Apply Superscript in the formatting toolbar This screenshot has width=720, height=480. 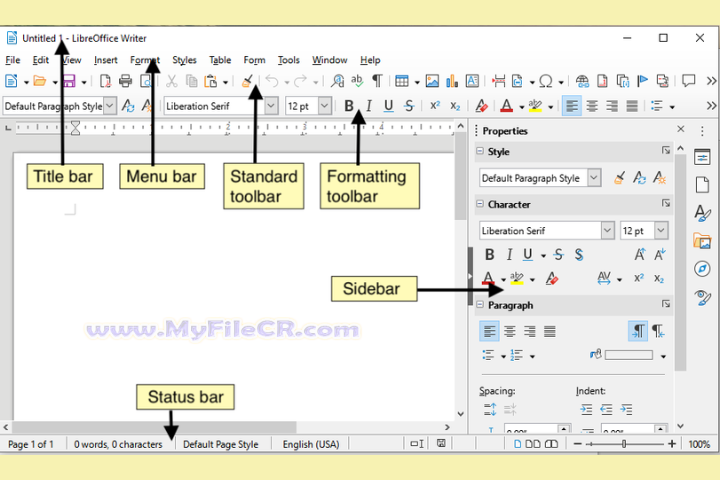click(434, 106)
